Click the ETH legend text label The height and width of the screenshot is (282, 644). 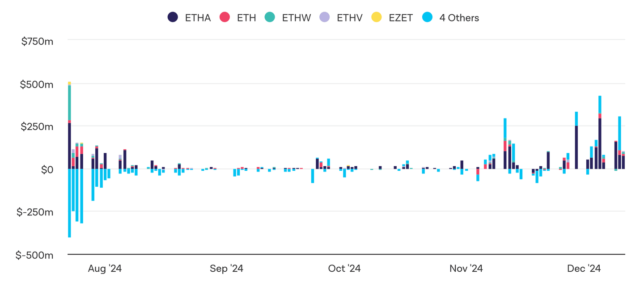(x=246, y=18)
